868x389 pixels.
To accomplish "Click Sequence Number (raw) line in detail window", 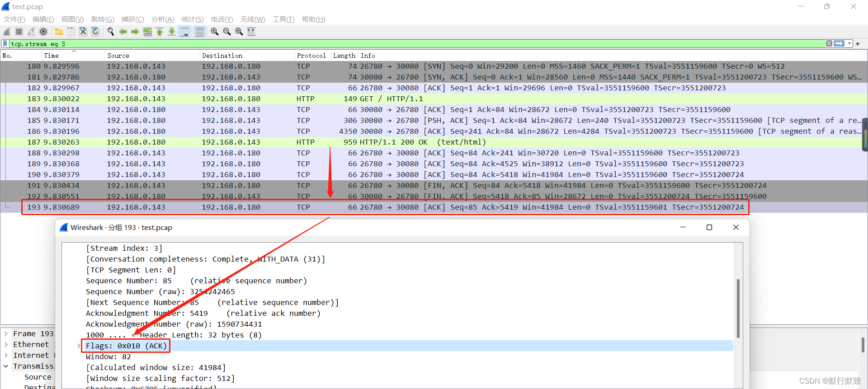I will pos(160,292).
